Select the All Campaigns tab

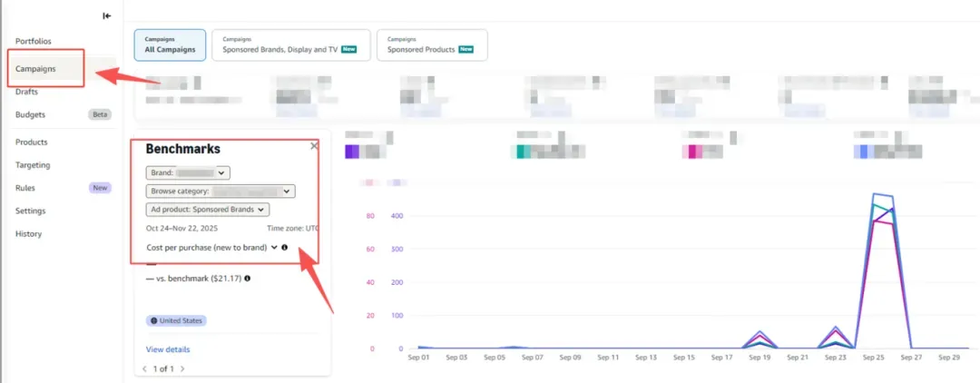[x=170, y=45]
